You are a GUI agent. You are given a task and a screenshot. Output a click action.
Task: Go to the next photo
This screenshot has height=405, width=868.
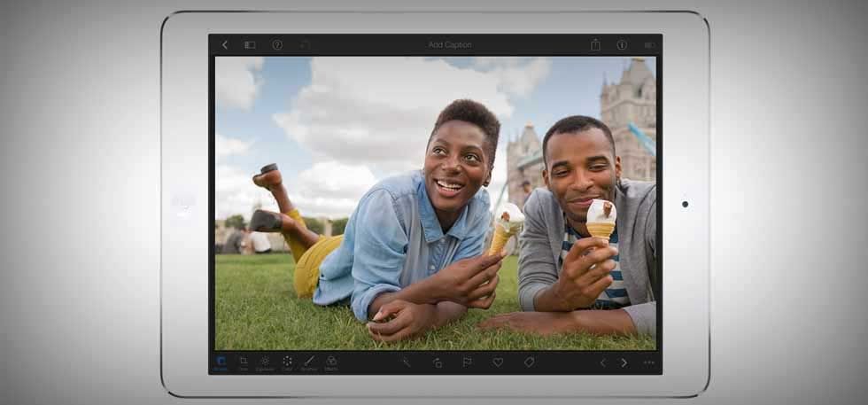pos(624,362)
